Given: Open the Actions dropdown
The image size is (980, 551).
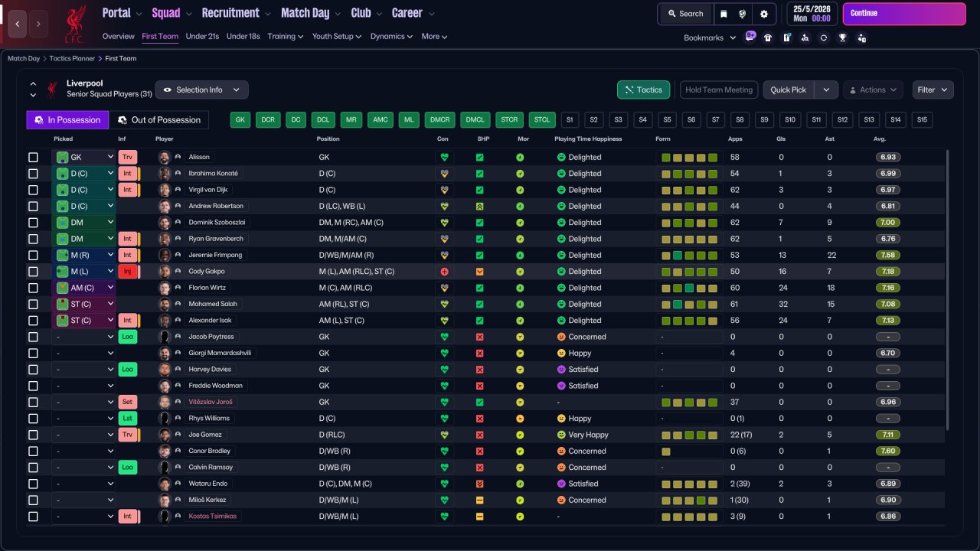Looking at the screenshot, I should point(873,90).
